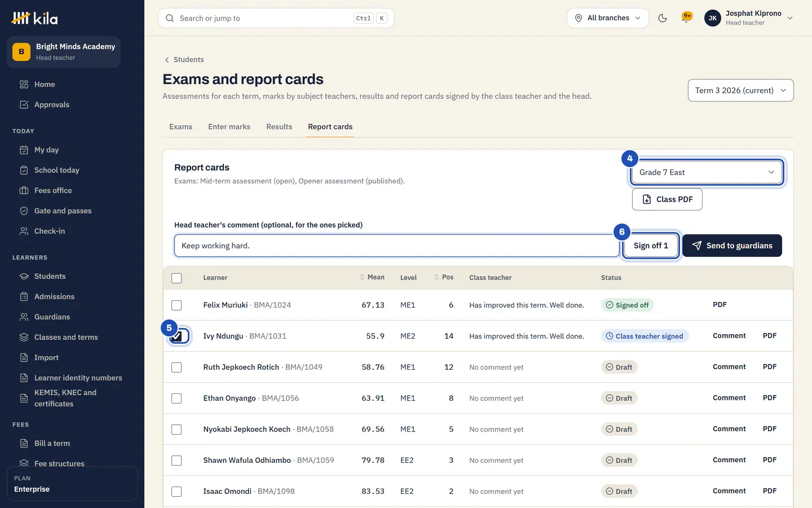Select Felix Muriuki's checkbox
Image resolution: width=812 pixels, height=508 pixels.
click(176, 305)
